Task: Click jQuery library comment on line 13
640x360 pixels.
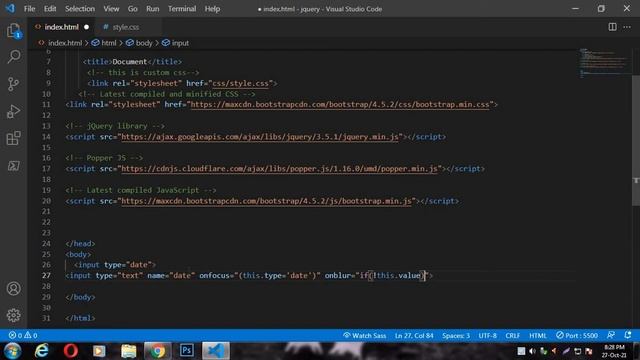Action: point(115,126)
